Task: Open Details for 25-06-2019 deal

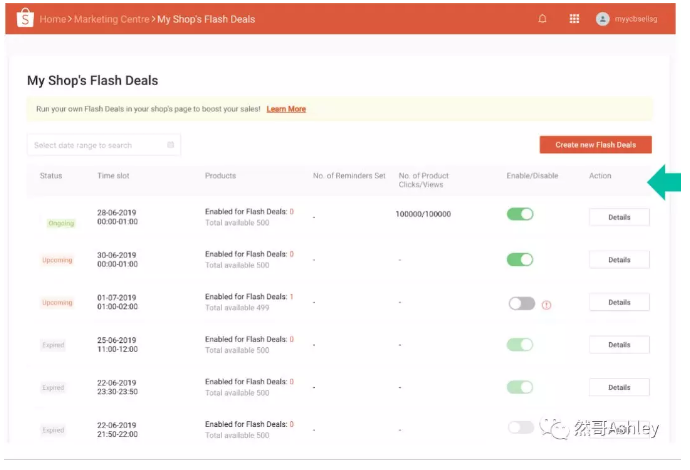Action: point(619,345)
